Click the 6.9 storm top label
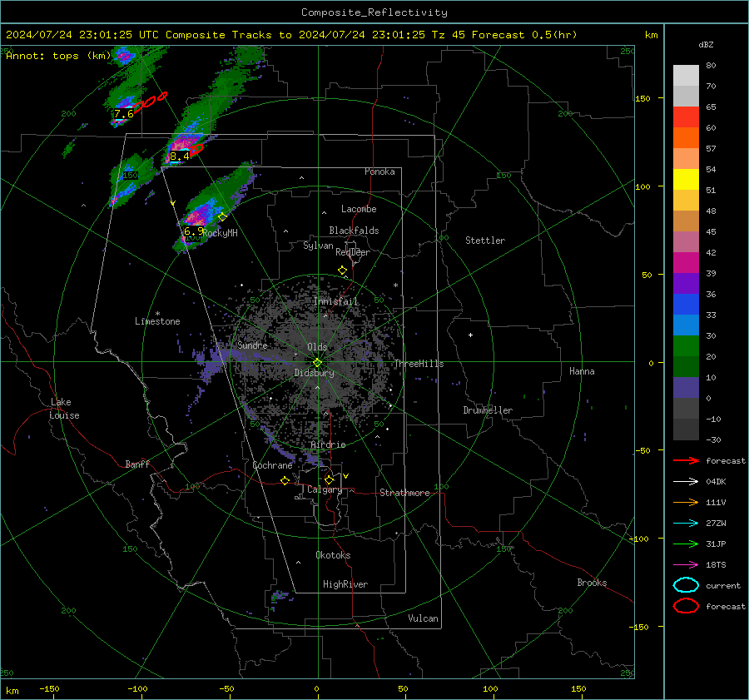This screenshot has width=749, height=700. pos(194,231)
